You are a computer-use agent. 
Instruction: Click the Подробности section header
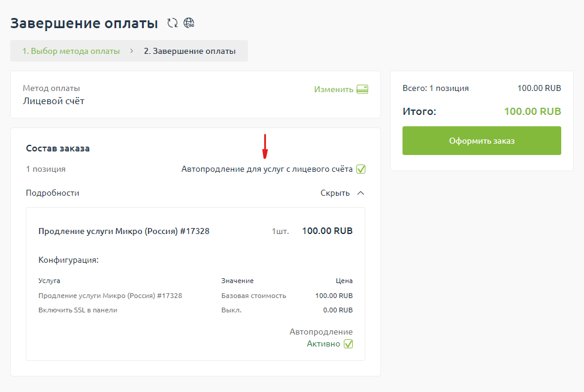pyautogui.click(x=53, y=193)
